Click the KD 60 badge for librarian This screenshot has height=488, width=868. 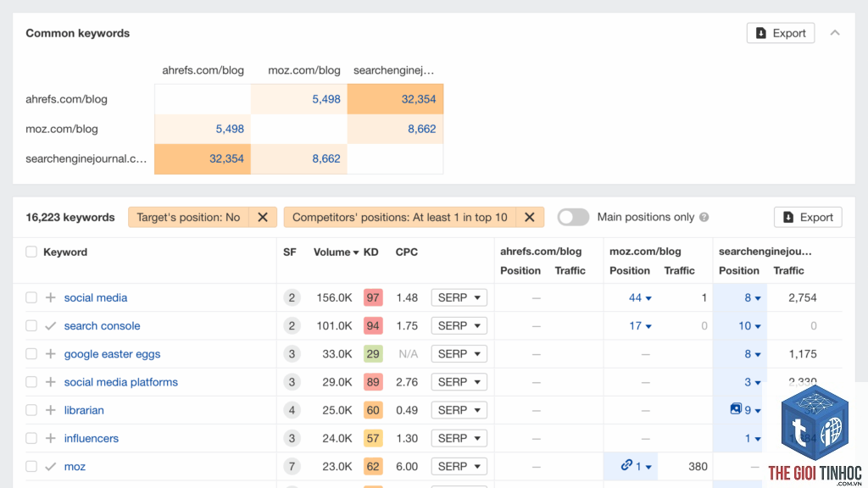tap(373, 411)
